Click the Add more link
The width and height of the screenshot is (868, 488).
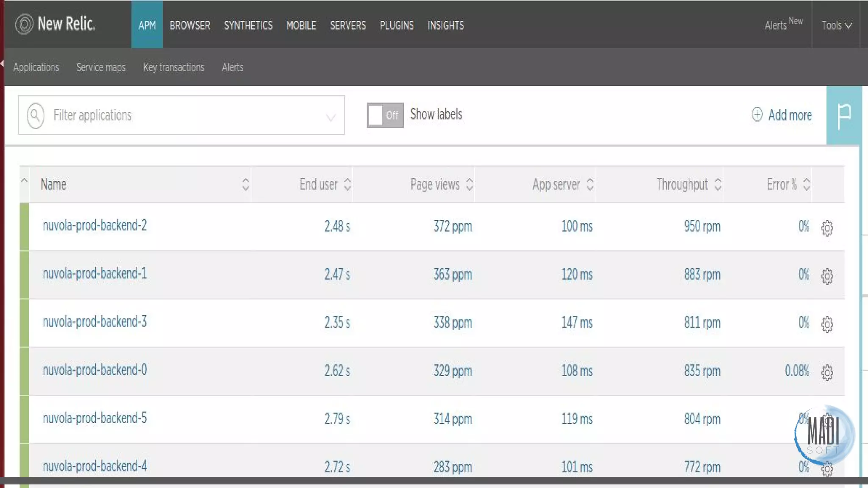pos(790,115)
